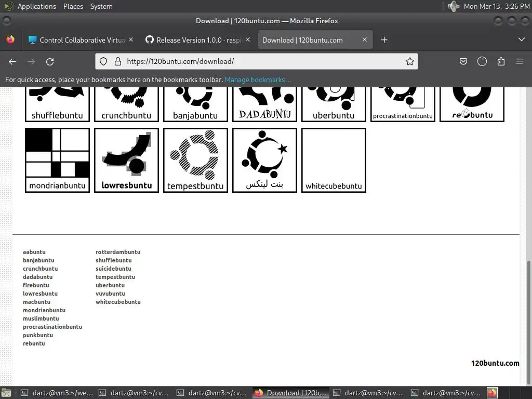The height and width of the screenshot is (399, 532).
Task: Click the Firefox icon at taskbar end
Action: pos(493,393)
